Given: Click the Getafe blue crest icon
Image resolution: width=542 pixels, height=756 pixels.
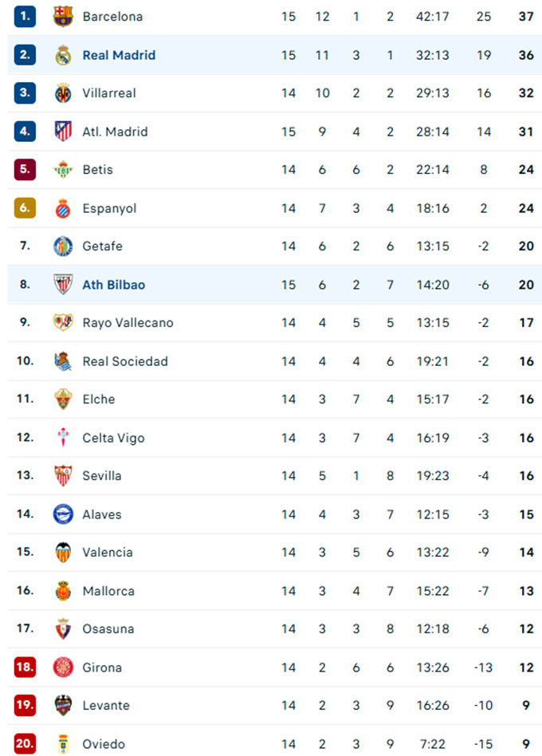Looking at the screenshot, I should click(63, 246).
